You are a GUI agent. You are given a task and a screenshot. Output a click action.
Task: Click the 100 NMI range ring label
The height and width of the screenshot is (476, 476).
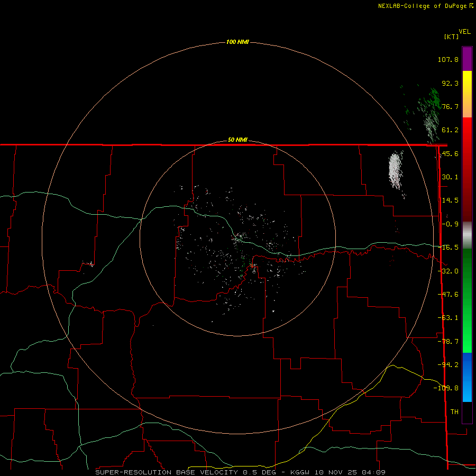[x=237, y=42]
